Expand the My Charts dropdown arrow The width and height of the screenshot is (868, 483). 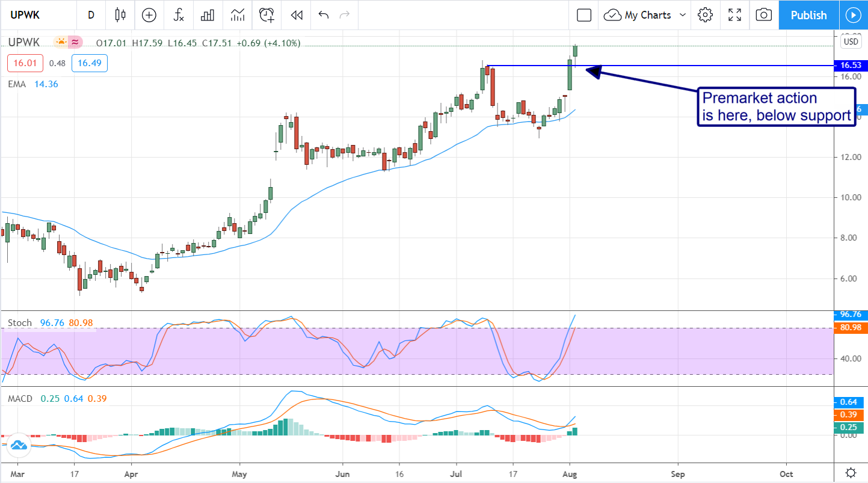(x=683, y=15)
